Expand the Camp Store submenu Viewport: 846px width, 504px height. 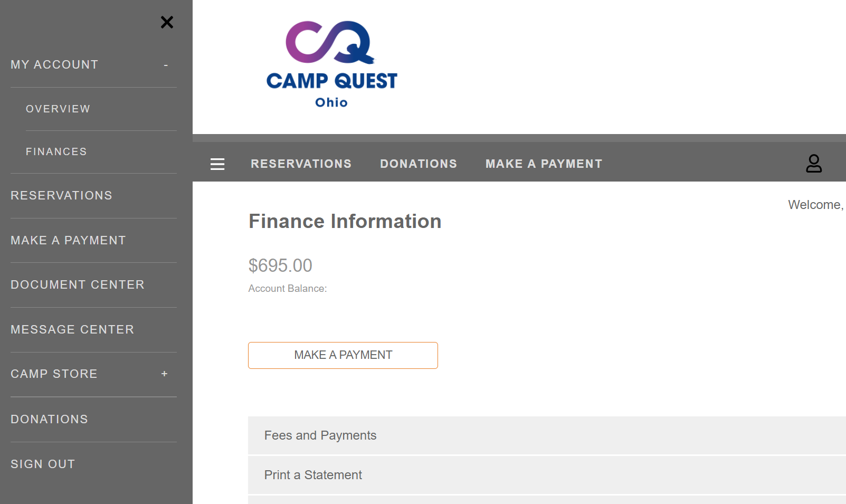click(165, 374)
